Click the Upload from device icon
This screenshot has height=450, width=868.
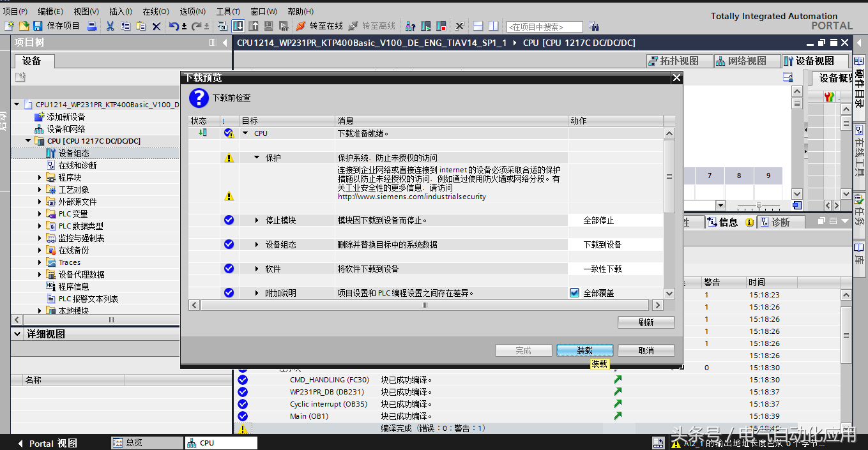[254, 26]
